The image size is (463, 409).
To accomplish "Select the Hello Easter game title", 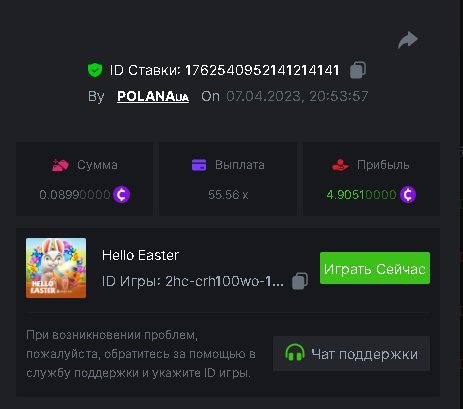I will click(x=140, y=255).
